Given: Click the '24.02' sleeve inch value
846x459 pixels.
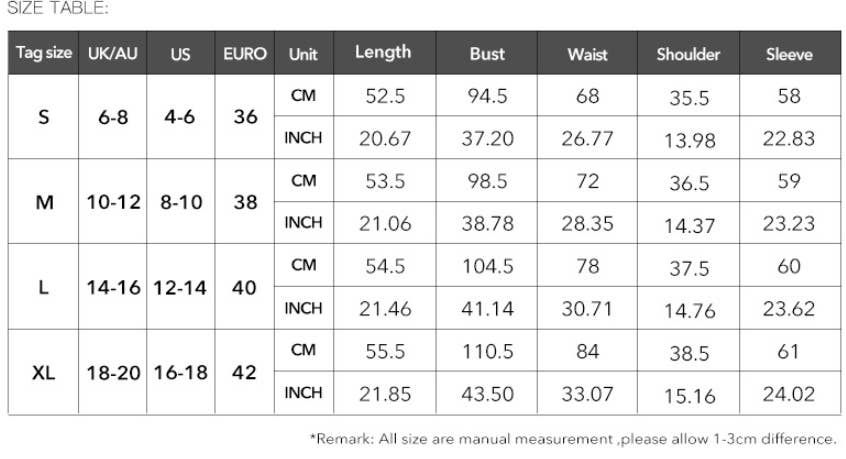Looking at the screenshot, I should click(789, 394).
